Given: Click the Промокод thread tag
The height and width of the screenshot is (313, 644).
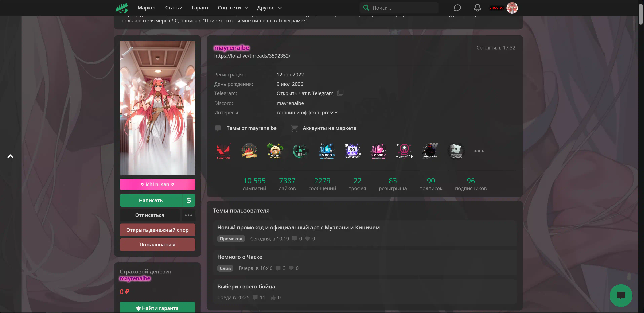Looking at the screenshot, I should (231, 239).
